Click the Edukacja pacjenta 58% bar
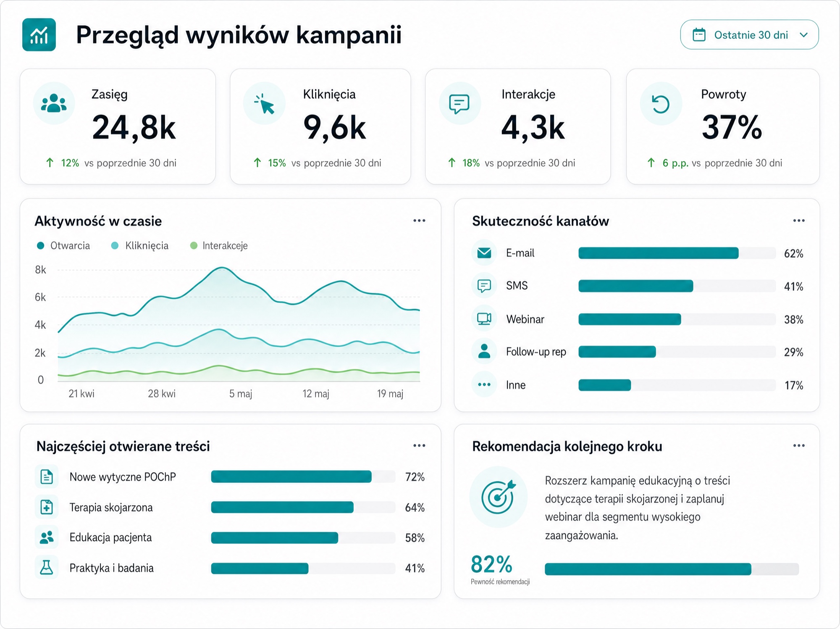 [303, 538]
